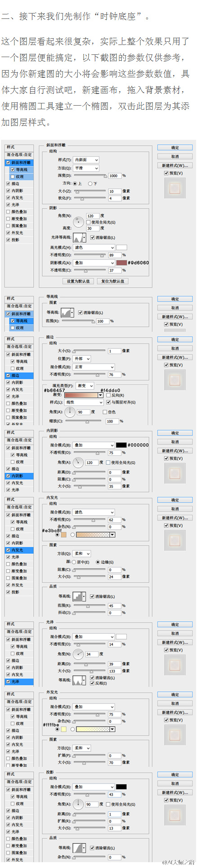The width and height of the screenshot is (197, 868).
Task: Select highlighted 光泽 item in 光泽 dialog list
Action: (19, 681)
